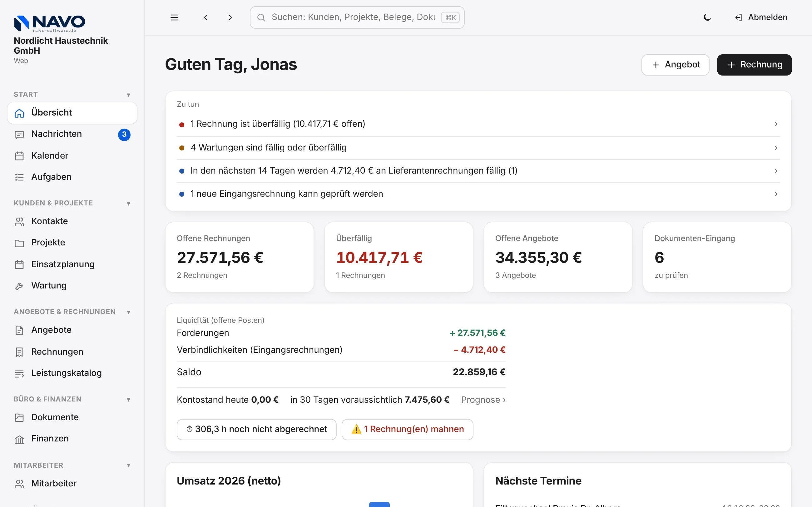Click the search magnifier icon

coord(261,17)
